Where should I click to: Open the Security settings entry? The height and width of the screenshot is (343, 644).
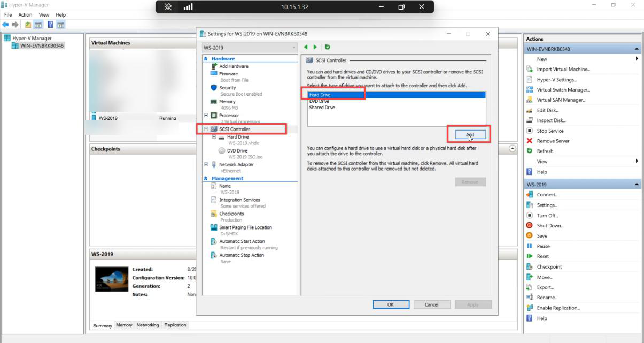click(227, 88)
